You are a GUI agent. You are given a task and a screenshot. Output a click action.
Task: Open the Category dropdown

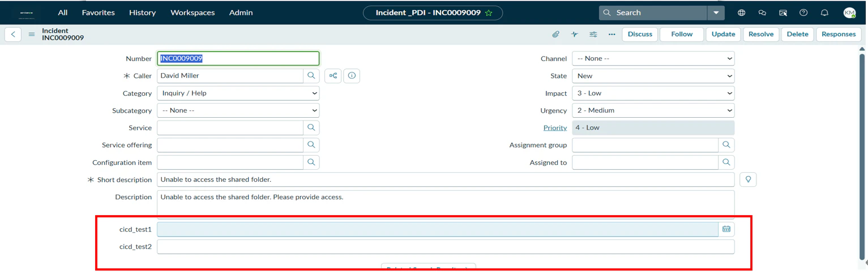point(238,93)
